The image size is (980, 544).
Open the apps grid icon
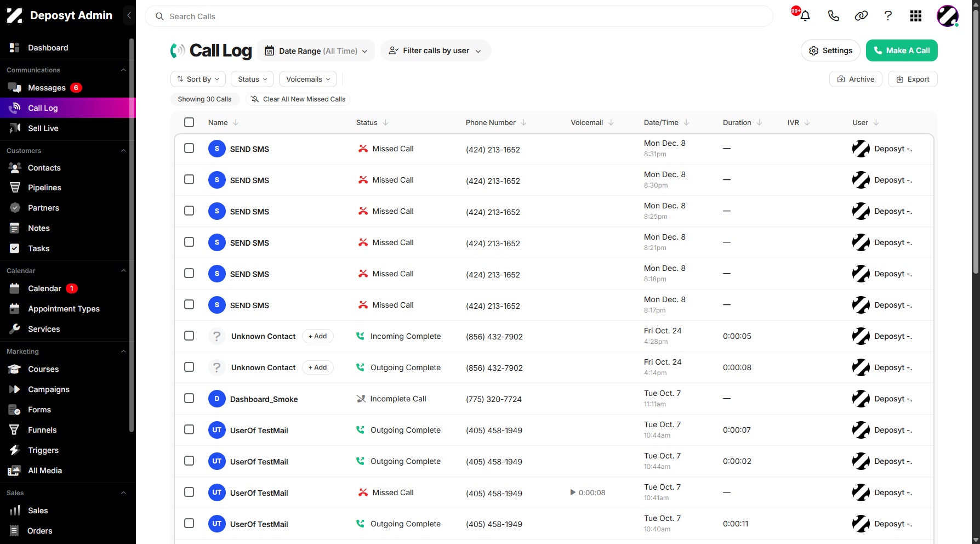coord(916,16)
